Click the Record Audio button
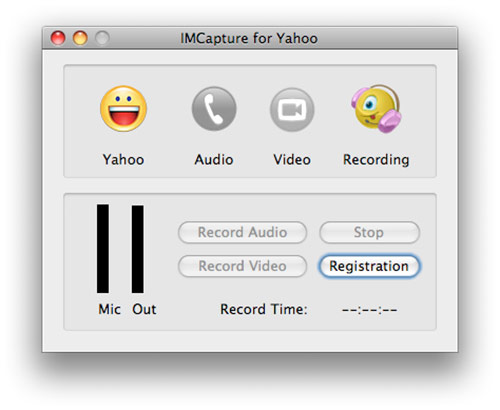The width and height of the screenshot is (500, 410). [242, 232]
